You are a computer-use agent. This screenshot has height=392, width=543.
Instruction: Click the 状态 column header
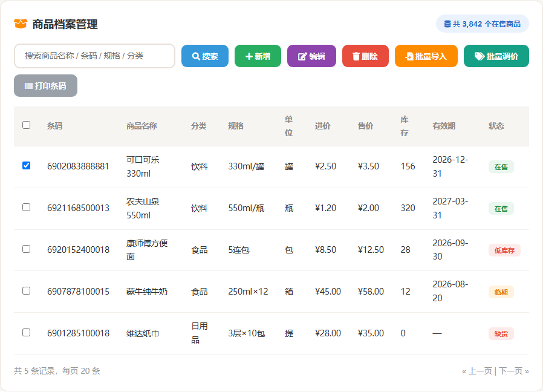(x=496, y=126)
